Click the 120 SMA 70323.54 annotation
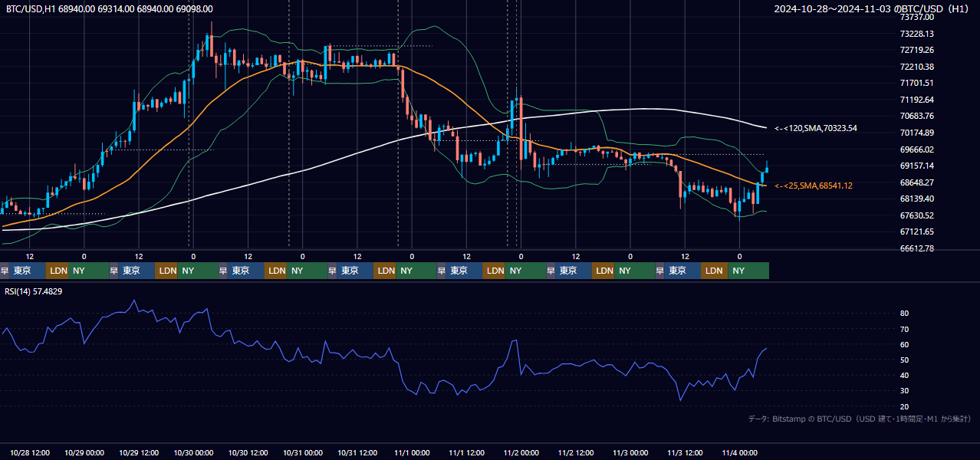The width and height of the screenshot is (980, 460). [x=816, y=128]
